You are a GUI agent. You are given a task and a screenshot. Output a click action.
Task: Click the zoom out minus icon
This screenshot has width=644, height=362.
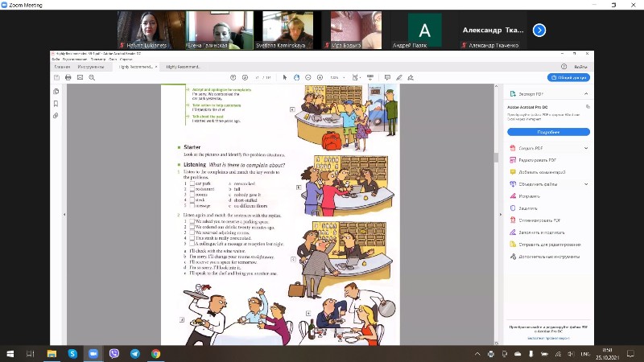tap(308, 77)
